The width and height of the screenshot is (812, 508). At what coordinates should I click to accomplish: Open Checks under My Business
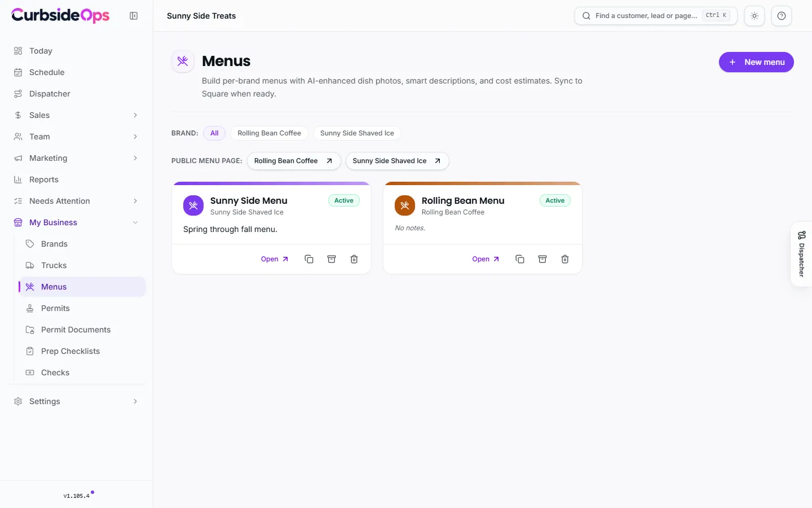(82, 373)
